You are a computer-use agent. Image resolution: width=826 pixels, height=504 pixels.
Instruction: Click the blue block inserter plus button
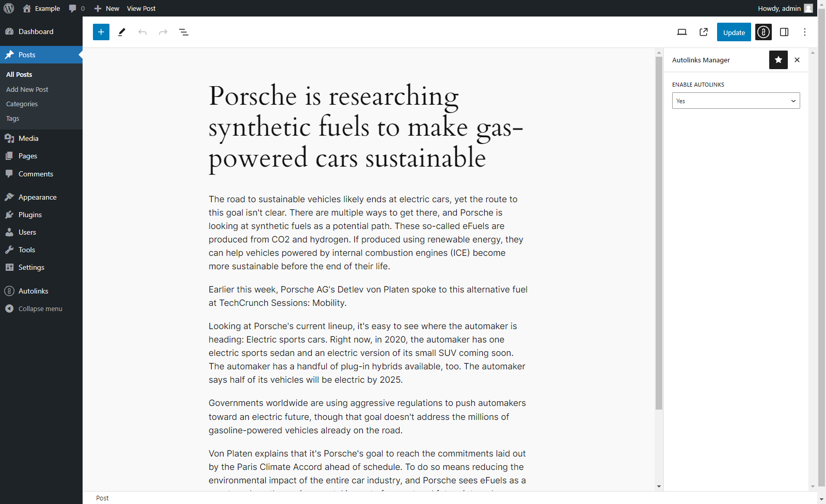click(101, 32)
